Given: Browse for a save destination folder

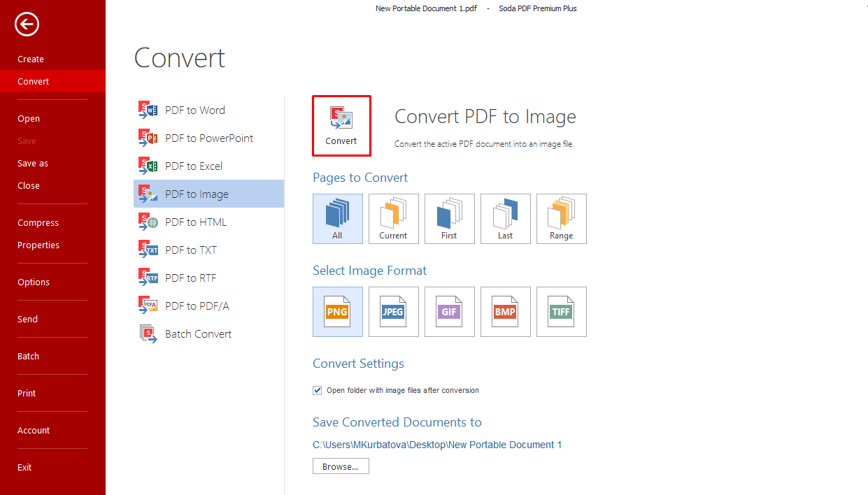Looking at the screenshot, I should click(341, 466).
